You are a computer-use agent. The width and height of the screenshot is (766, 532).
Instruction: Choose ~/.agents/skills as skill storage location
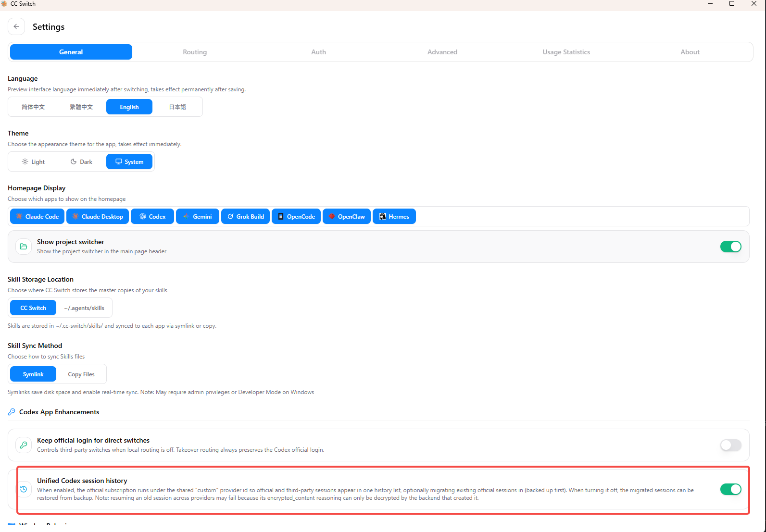coord(84,308)
